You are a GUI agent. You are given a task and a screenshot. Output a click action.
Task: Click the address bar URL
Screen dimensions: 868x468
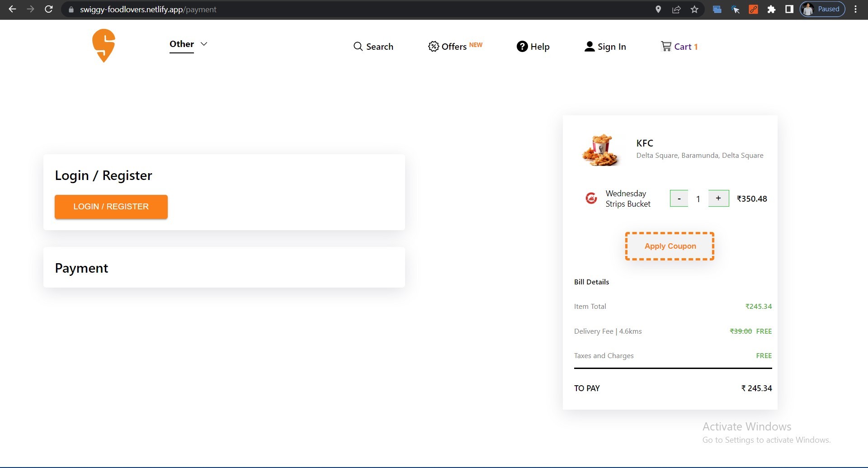point(148,9)
